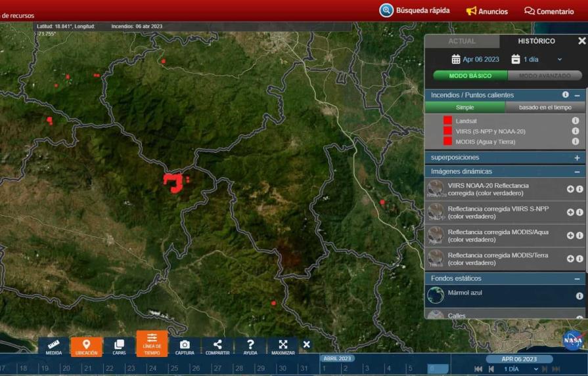Click the Ubicación location tool
This screenshot has width=588, height=376.
(86, 346)
